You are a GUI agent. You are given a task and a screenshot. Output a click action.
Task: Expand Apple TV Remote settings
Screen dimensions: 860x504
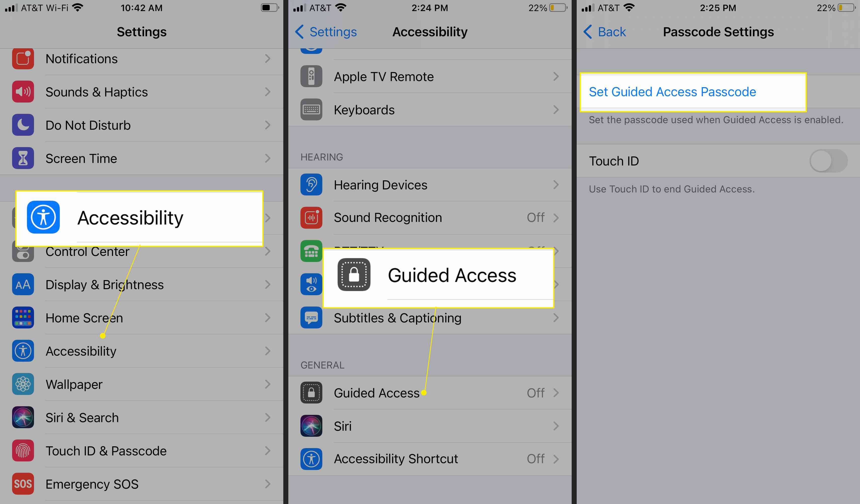point(429,76)
